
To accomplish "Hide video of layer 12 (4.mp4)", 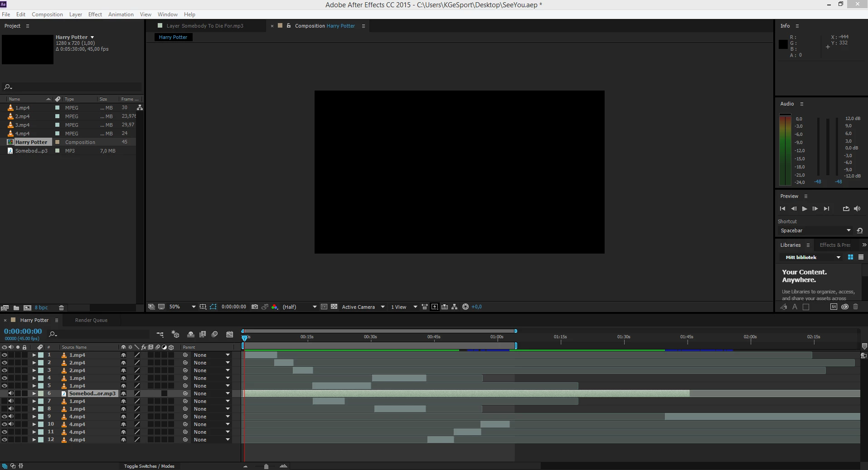I will click(x=5, y=440).
